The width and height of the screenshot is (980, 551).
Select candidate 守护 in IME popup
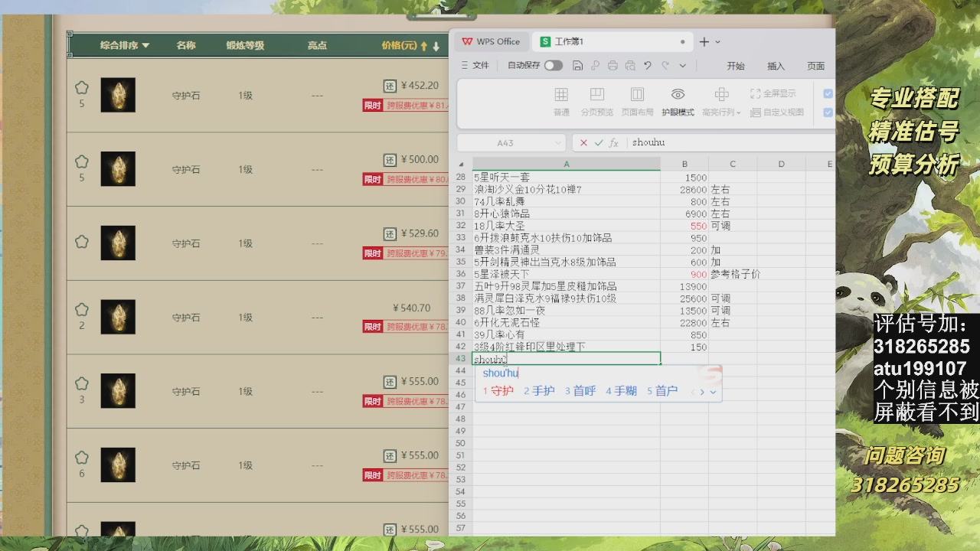pos(498,391)
